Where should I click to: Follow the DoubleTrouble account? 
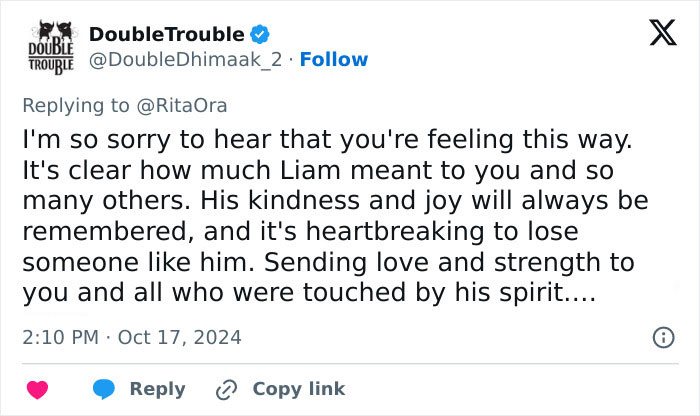click(333, 60)
